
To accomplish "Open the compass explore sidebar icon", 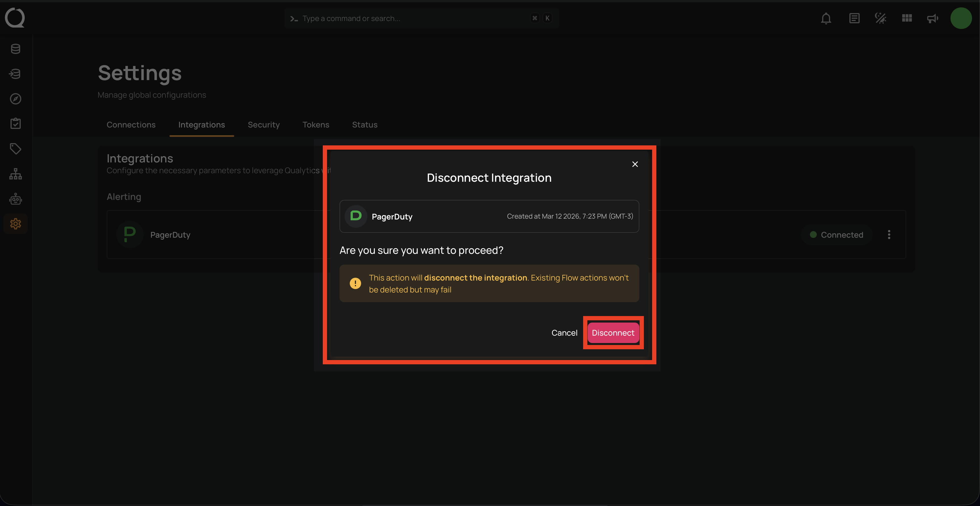I will pos(16,99).
